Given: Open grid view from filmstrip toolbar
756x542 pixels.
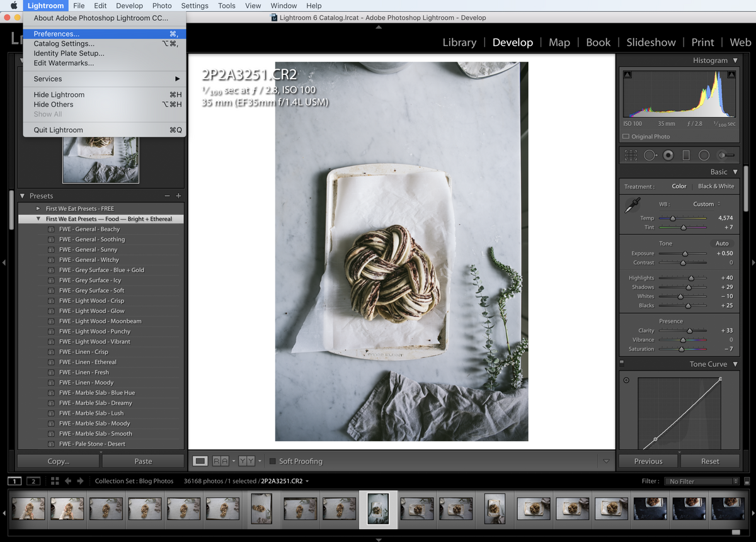Looking at the screenshot, I should [x=55, y=481].
